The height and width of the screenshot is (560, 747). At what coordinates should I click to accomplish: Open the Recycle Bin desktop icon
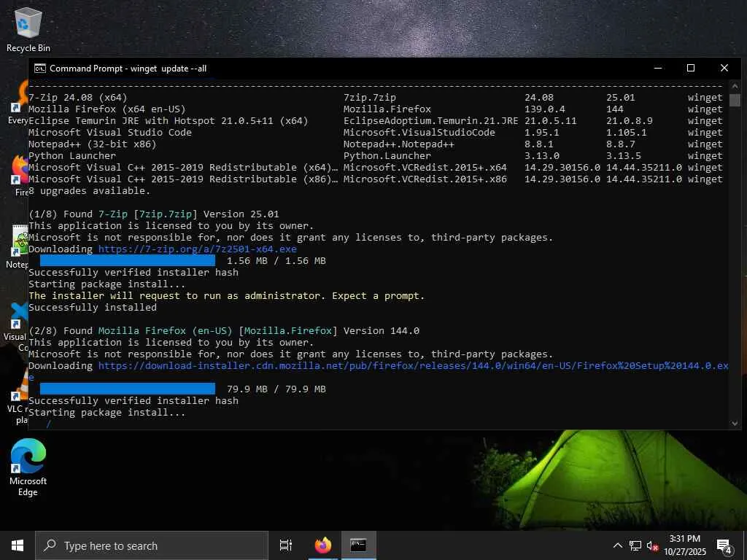pyautogui.click(x=28, y=29)
